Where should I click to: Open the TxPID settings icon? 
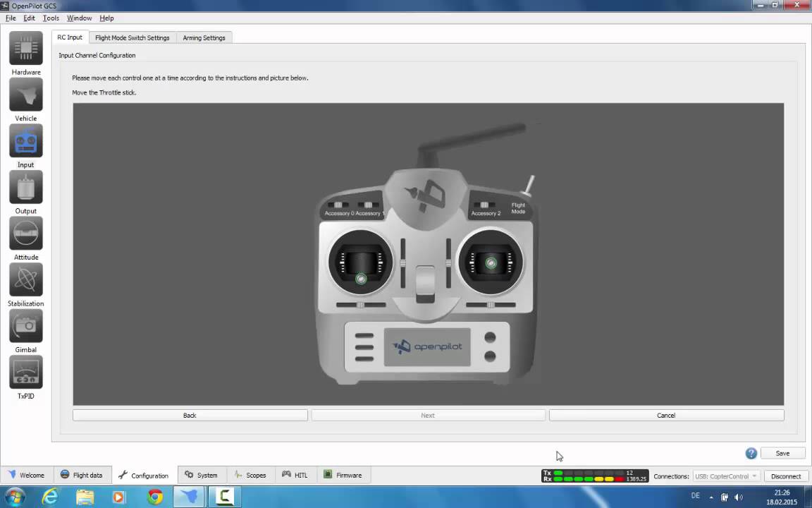click(x=26, y=372)
